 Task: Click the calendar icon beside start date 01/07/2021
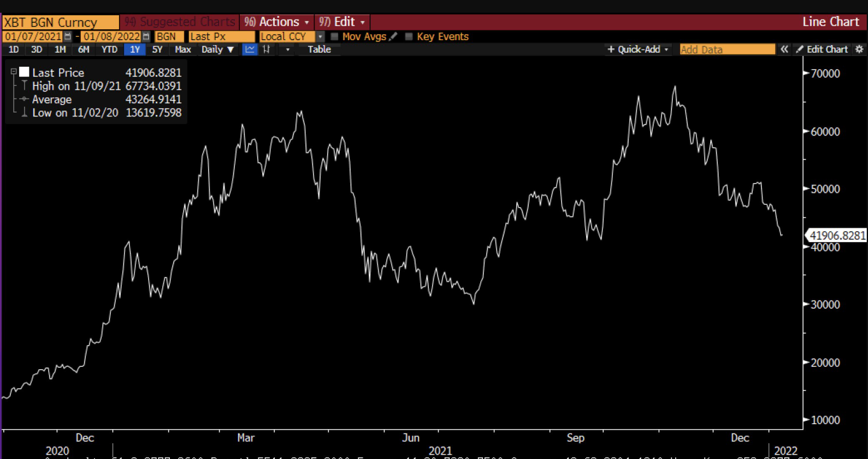point(69,36)
